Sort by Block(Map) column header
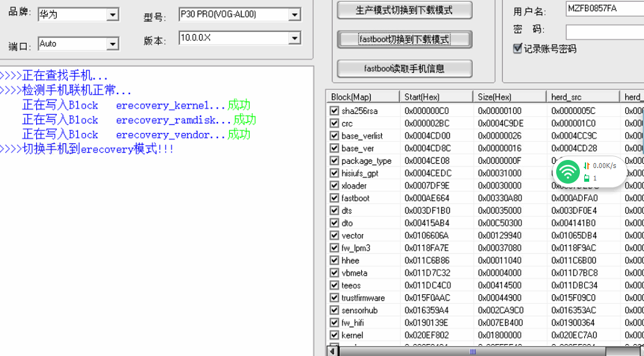The width and height of the screenshot is (644, 356). [363, 97]
